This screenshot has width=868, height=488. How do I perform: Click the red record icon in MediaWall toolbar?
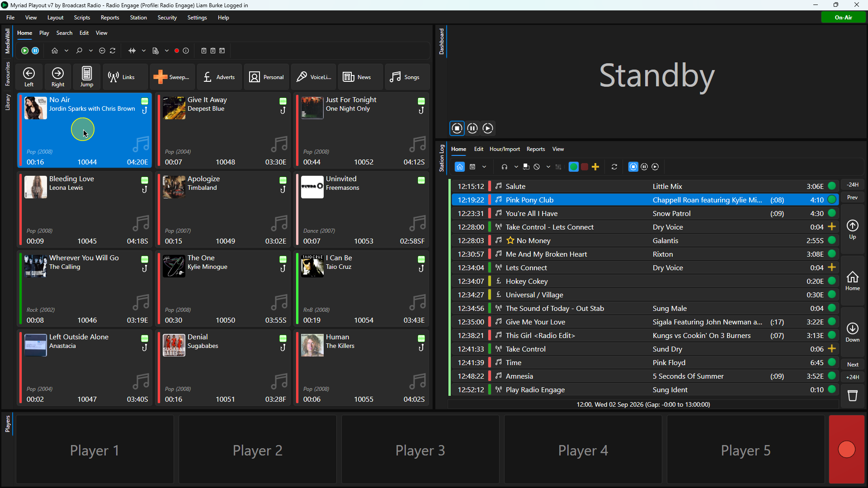click(177, 51)
